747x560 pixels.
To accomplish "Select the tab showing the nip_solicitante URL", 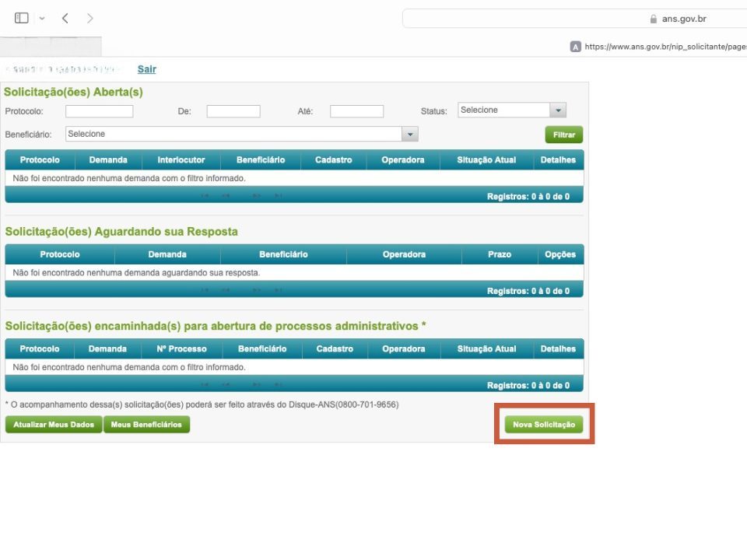I will click(x=661, y=47).
